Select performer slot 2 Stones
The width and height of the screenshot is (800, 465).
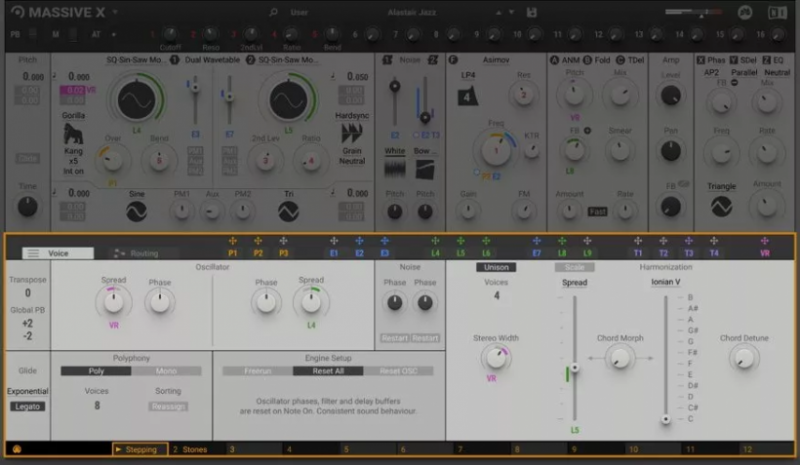click(x=197, y=449)
